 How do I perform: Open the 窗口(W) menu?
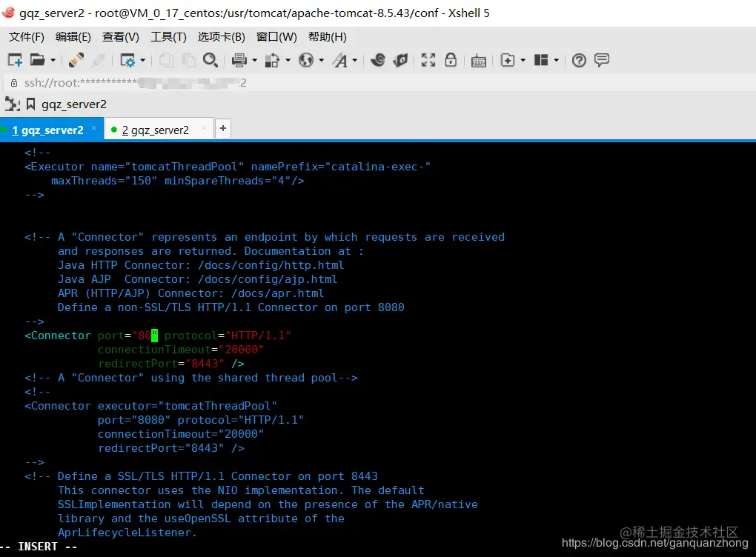point(276,37)
